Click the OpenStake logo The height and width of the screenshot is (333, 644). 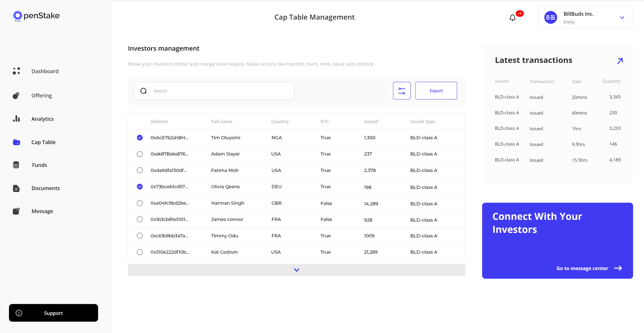(36, 16)
